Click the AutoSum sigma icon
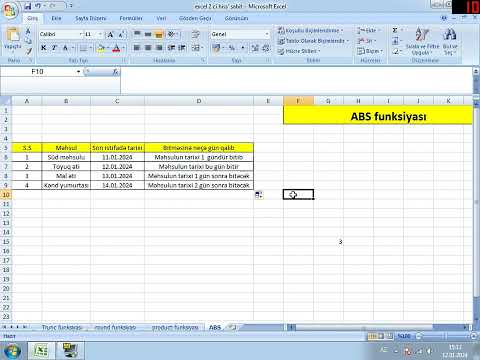 [x=395, y=30]
